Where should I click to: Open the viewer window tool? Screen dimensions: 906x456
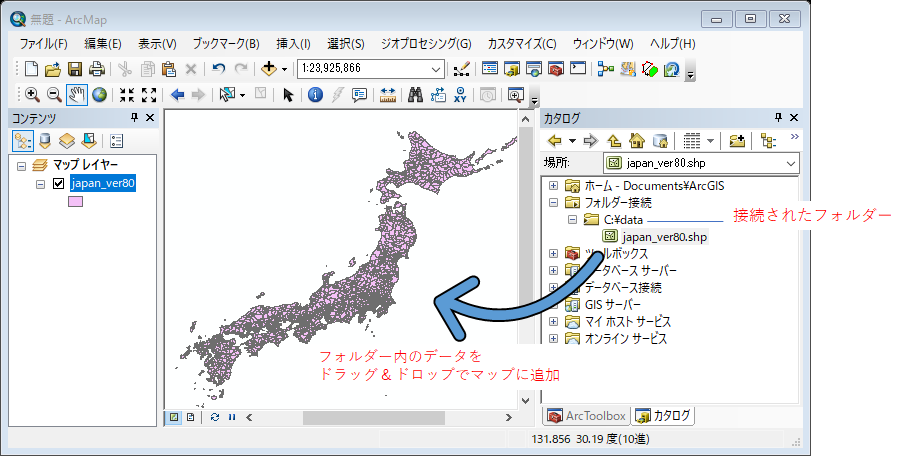pyautogui.click(x=516, y=94)
